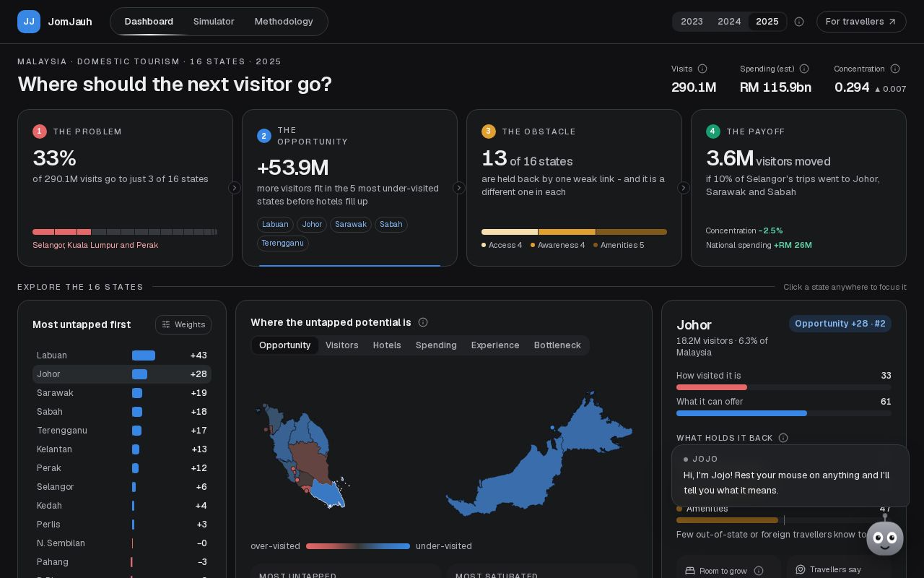Switch map to Hotels layer
924x578 pixels.
coord(387,345)
